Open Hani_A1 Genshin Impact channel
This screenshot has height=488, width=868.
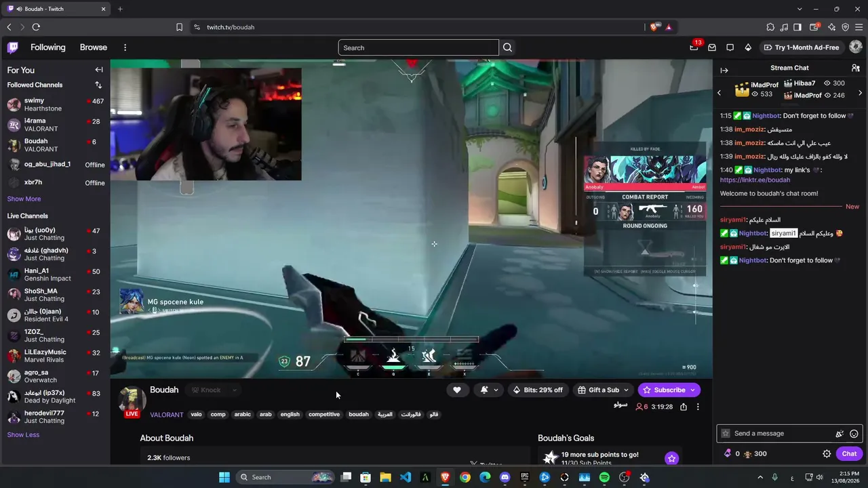(55, 274)
